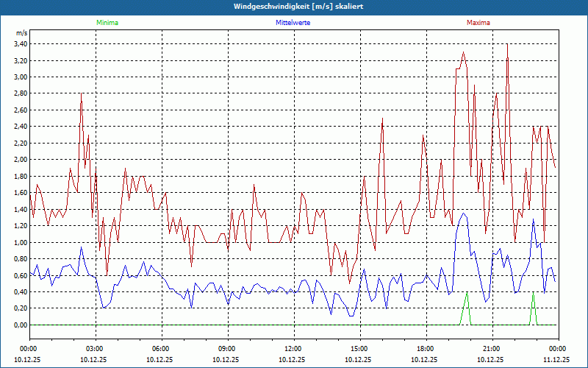Click the 21:00 time axis label

tap(490, 349)
